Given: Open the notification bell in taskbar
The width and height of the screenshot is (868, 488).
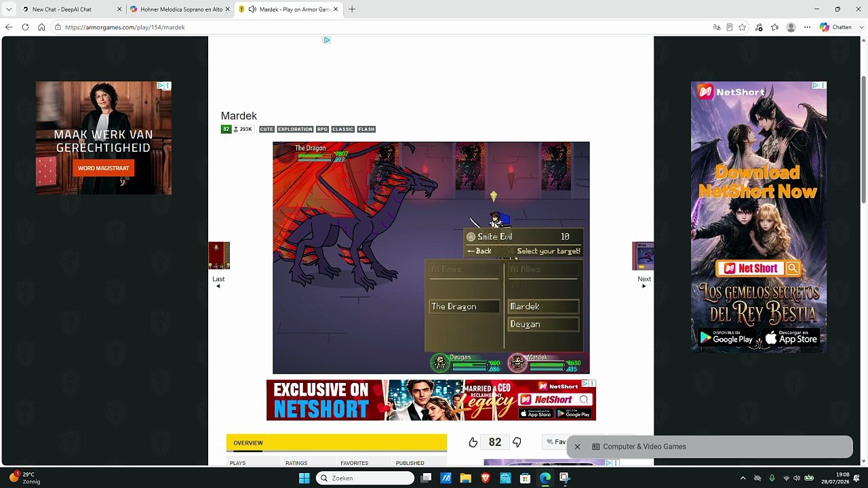Looking at the screenshot, I should [856, 478].
